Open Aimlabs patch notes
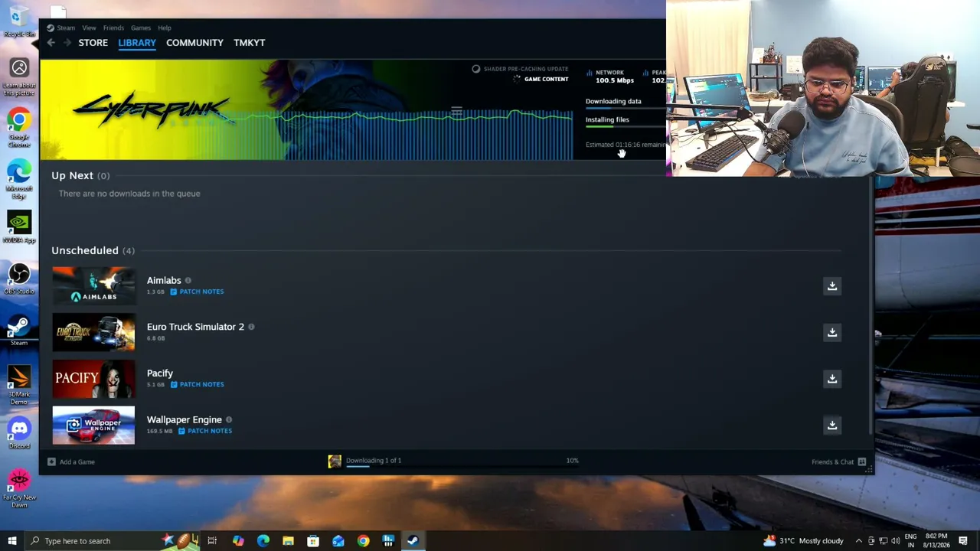980x551 pixels. pyautogui.click(x=198, y=292)
